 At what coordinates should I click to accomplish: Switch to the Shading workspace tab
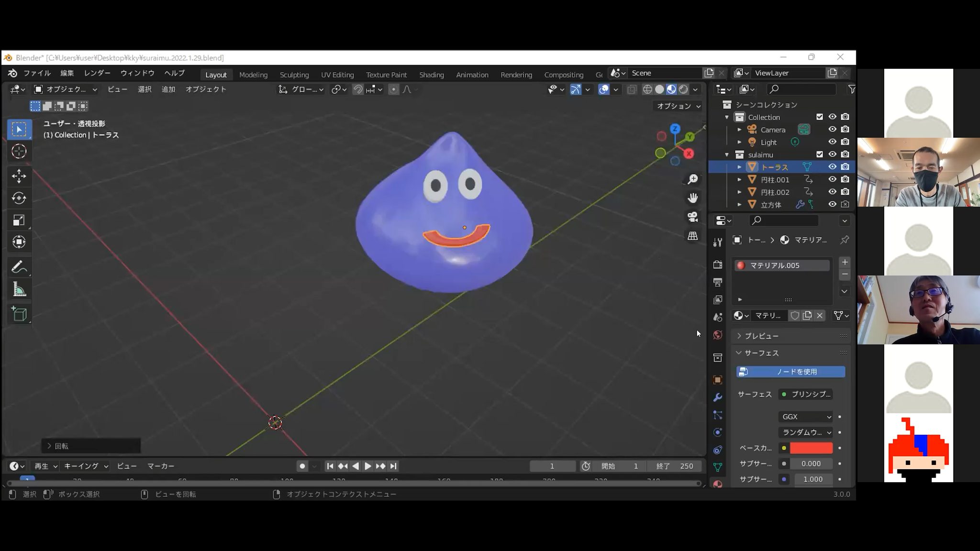[432, 75]
